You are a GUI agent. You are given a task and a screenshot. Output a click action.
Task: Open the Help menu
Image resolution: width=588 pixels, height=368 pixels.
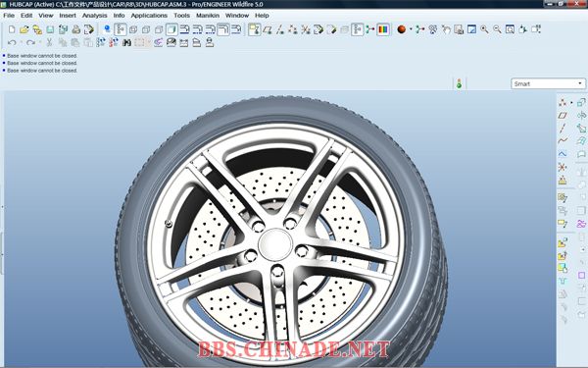coord(262,16)
